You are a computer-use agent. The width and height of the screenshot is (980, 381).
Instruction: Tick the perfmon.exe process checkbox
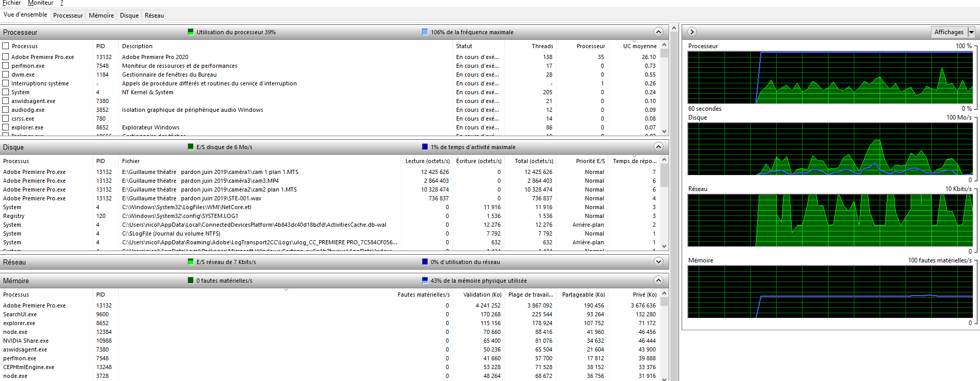[x=6, y=66]
